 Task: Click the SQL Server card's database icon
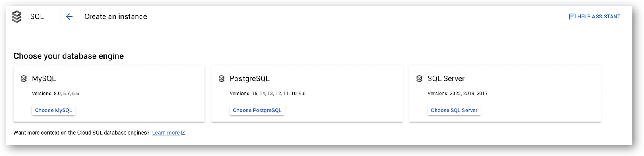(x=419, y=78)
